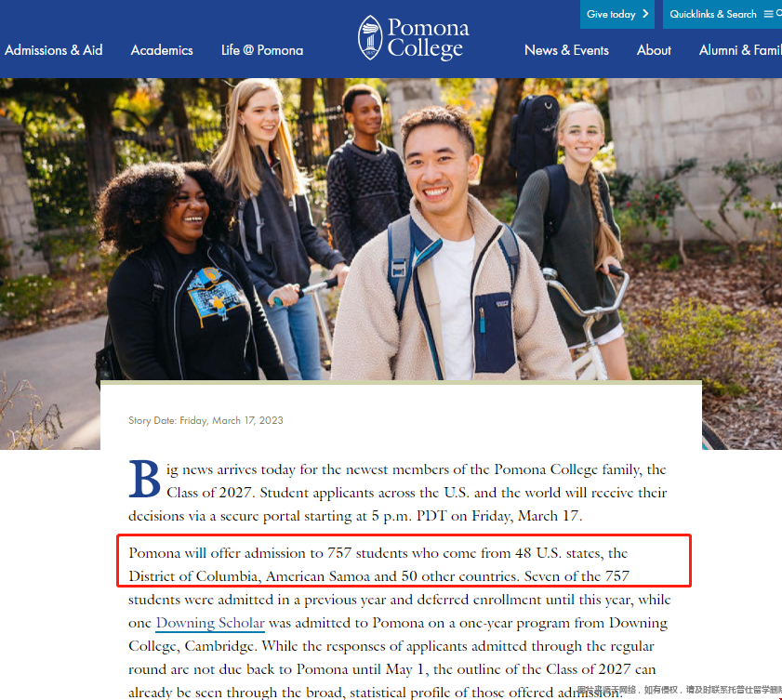The image size is (782, 700).
Task: Click the large drop cap letter B
Action: click(144, 479)
